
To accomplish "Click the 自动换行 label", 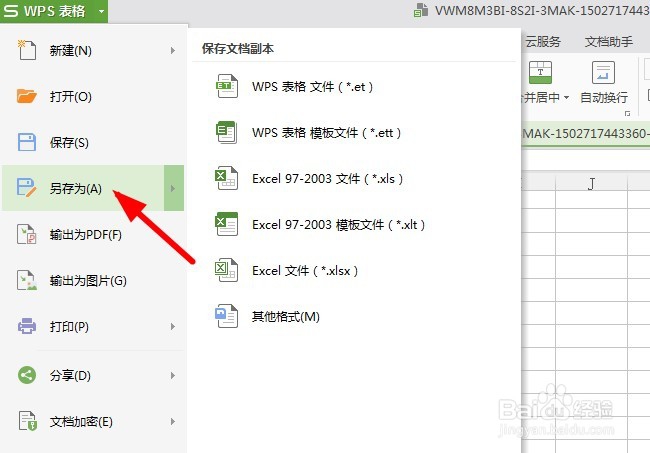I will pos(604,97).
